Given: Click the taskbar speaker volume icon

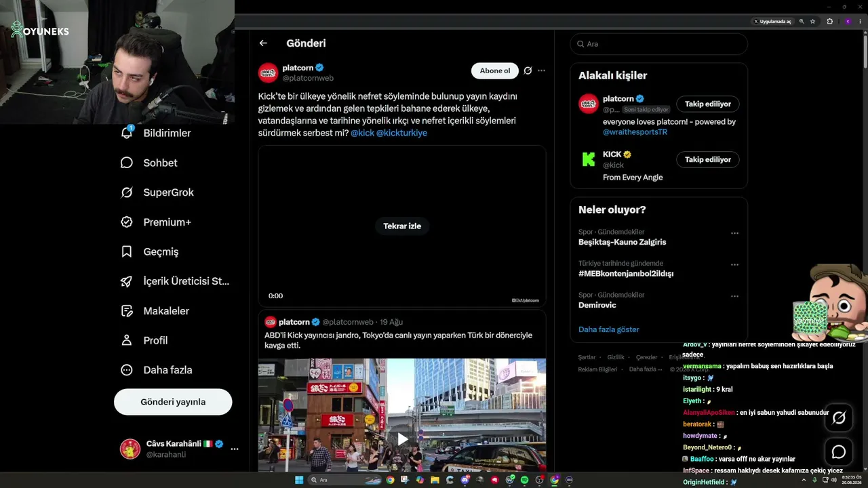Looking at the screenshot, I should [834, 480].
